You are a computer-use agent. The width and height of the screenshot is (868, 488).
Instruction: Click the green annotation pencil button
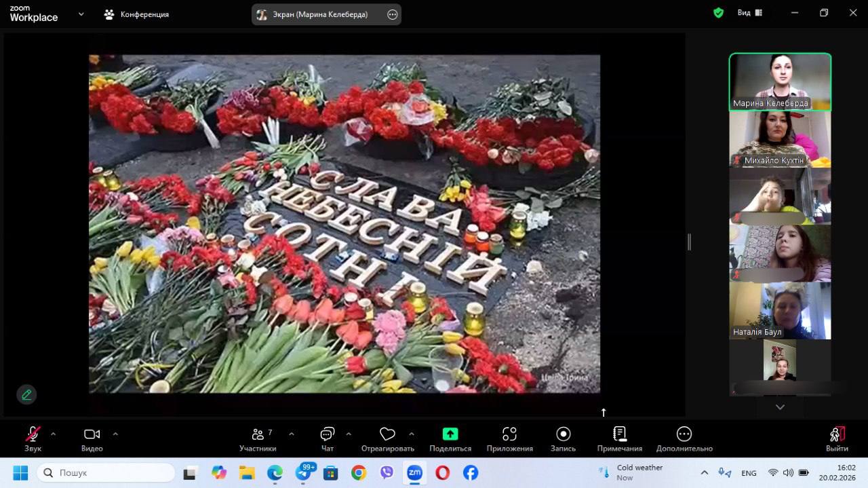26,394
